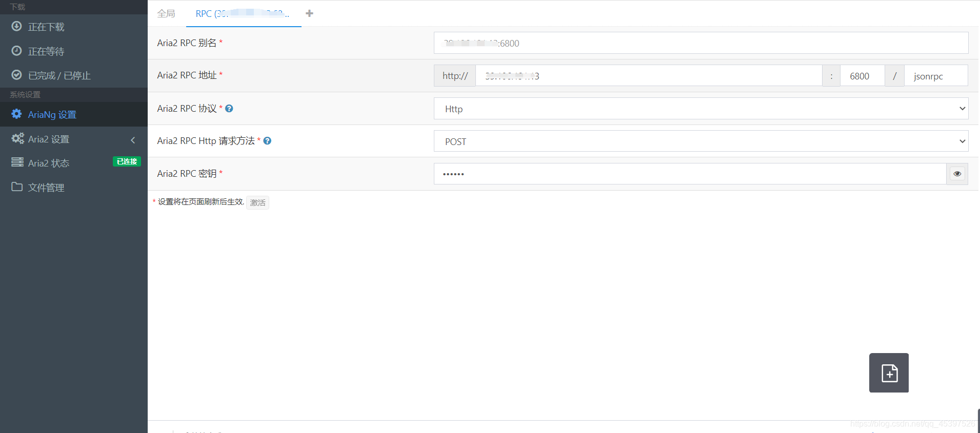
Task: Focus the RPC address host field
Action: coord(649,76)
